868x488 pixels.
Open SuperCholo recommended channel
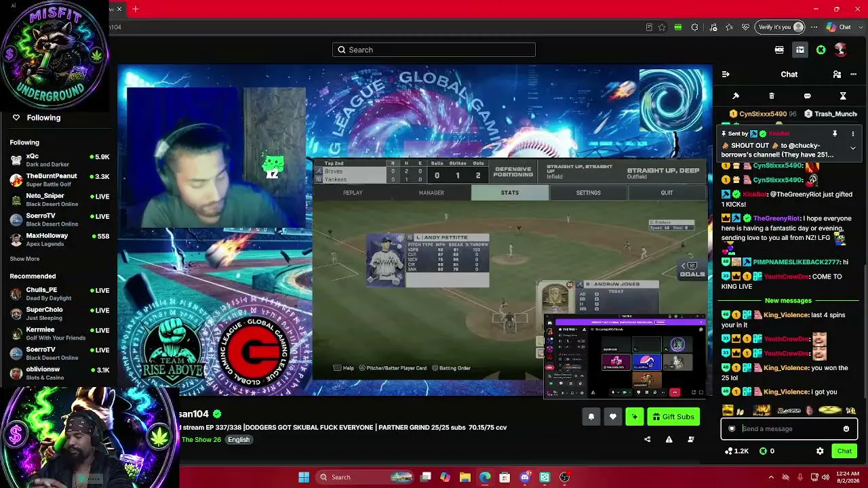coord(59,313)
